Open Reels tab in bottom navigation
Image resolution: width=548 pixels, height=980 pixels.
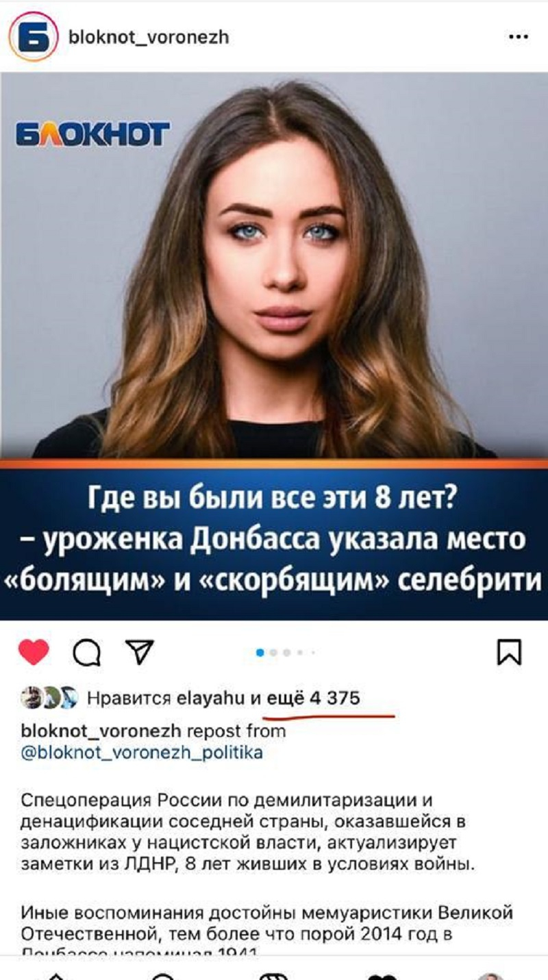273,975
